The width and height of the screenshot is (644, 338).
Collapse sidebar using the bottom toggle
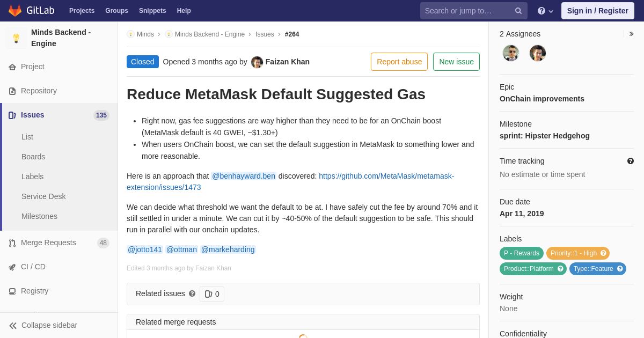point(59,325)
